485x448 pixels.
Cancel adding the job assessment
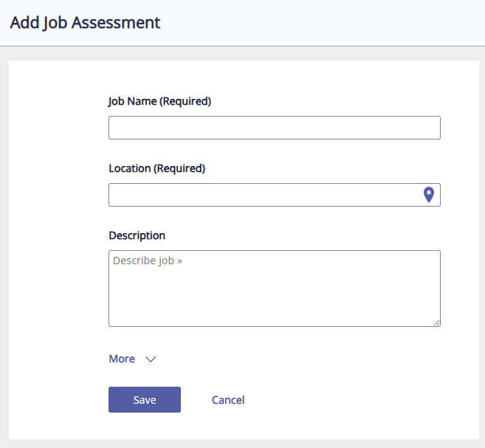click(228, 400)
